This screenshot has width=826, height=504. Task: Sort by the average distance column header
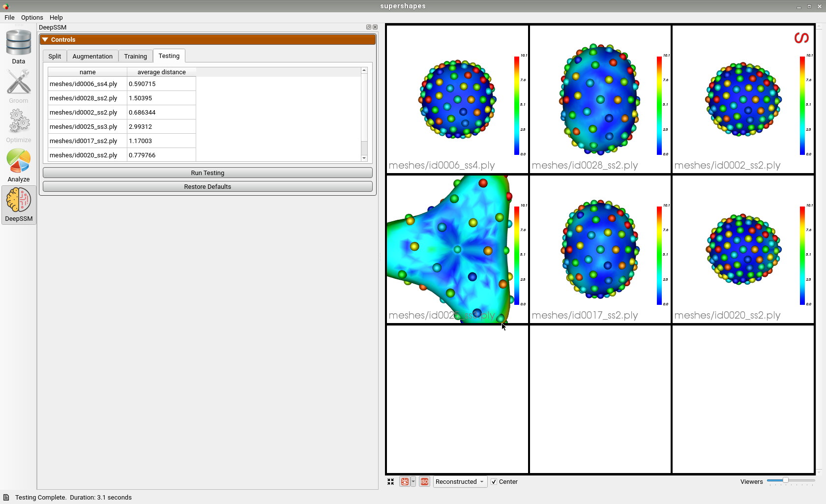pos(161,72)
